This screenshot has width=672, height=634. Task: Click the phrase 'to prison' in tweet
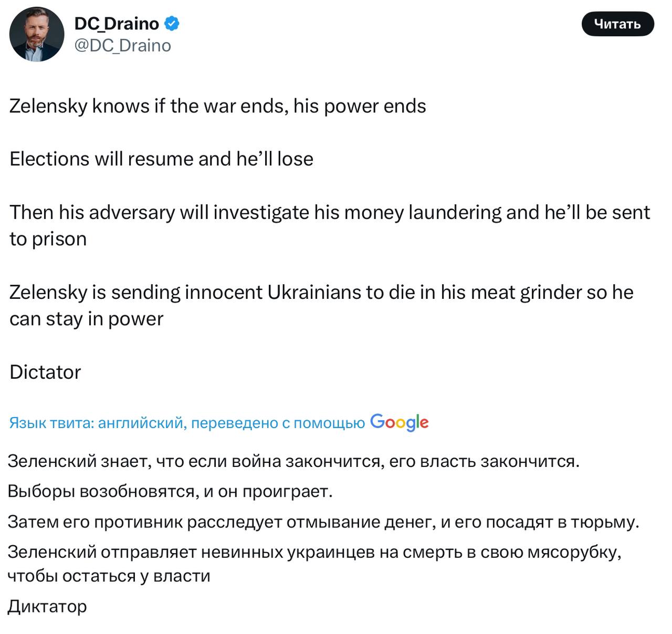[x=48, y=240]
